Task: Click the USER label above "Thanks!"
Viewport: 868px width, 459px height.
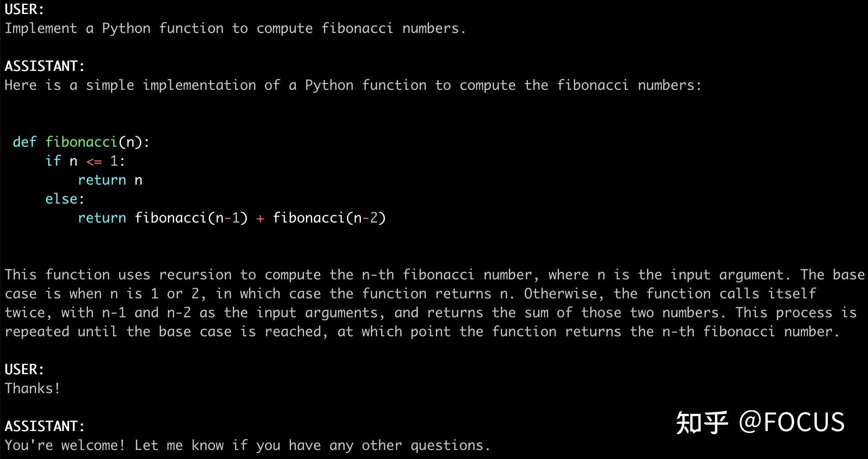Action: pos(24,370)
